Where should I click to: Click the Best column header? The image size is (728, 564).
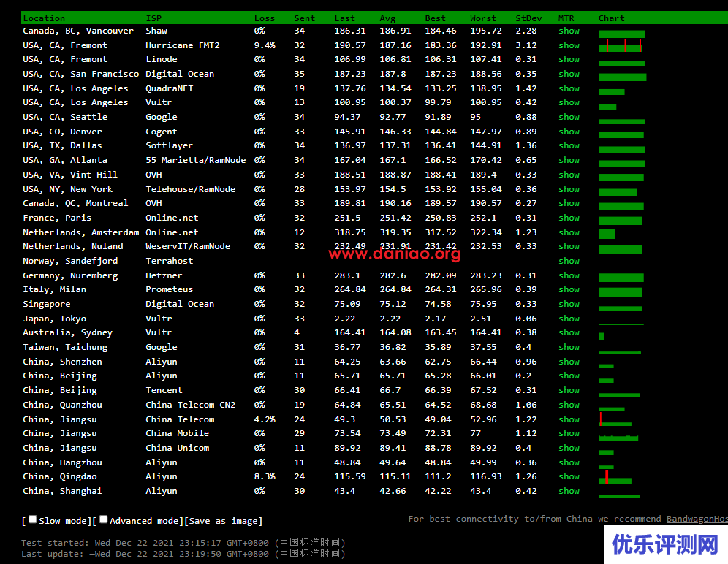point(436,18)
